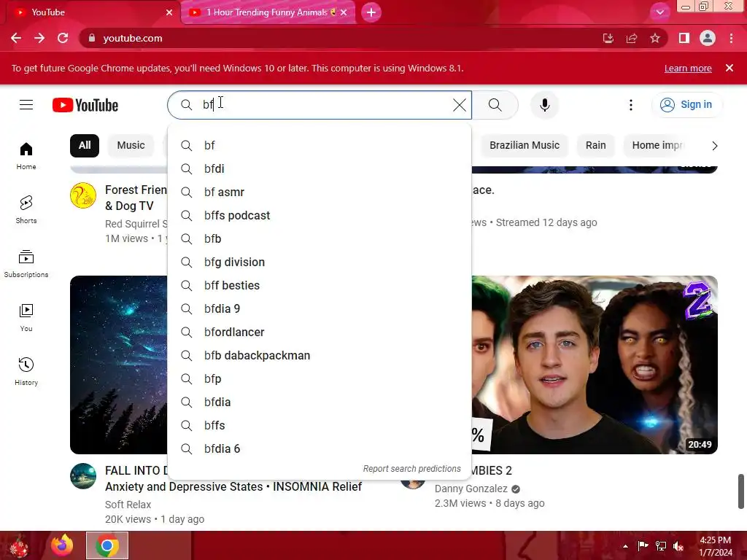This screenshot has width=747, height=560.
Task: Open Danny Gonzalez channel name
Action: (x=471, y=489)
